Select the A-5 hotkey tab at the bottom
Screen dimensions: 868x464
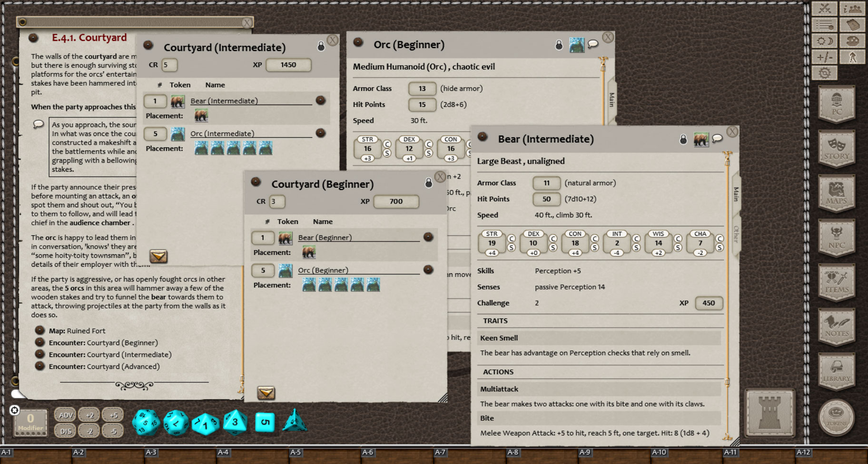point(295,453)
